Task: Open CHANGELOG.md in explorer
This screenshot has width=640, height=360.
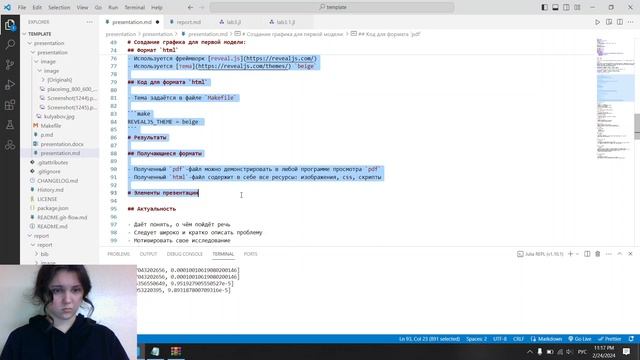Action: (58, 181)
